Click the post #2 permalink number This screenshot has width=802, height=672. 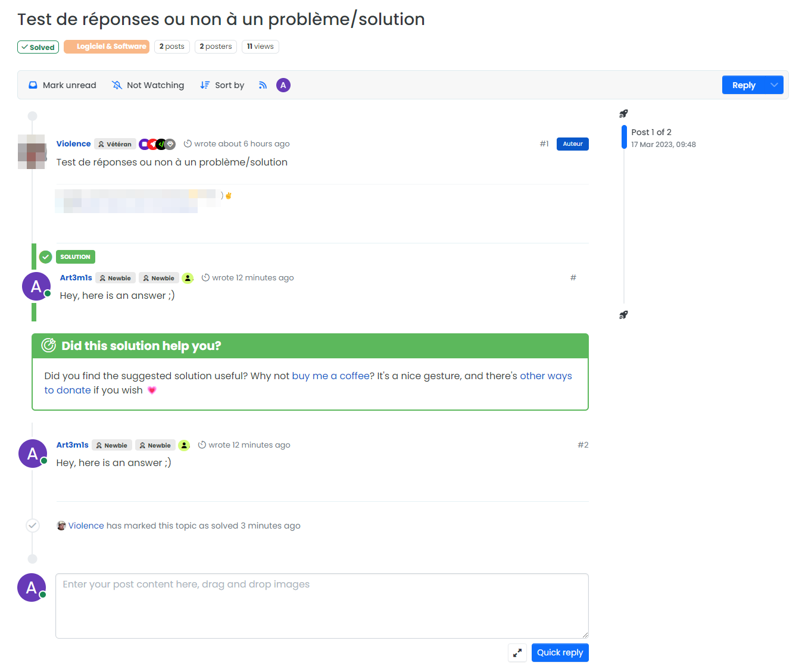583,445
